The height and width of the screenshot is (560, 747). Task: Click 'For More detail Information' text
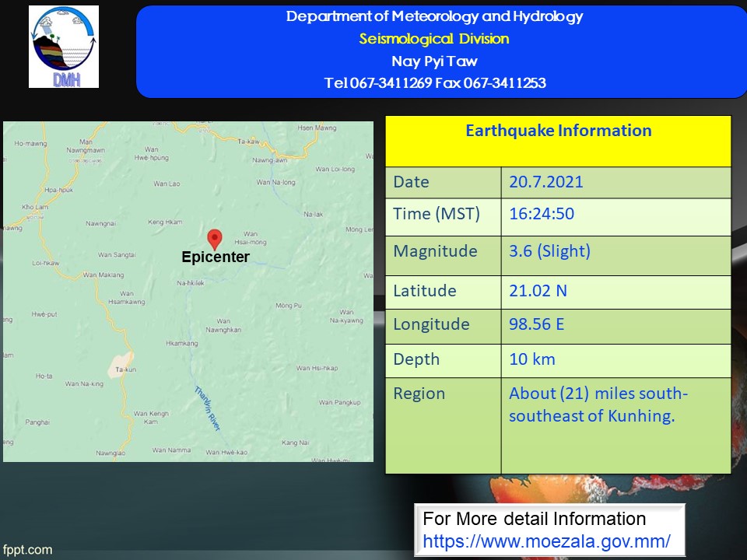(534, 519)
